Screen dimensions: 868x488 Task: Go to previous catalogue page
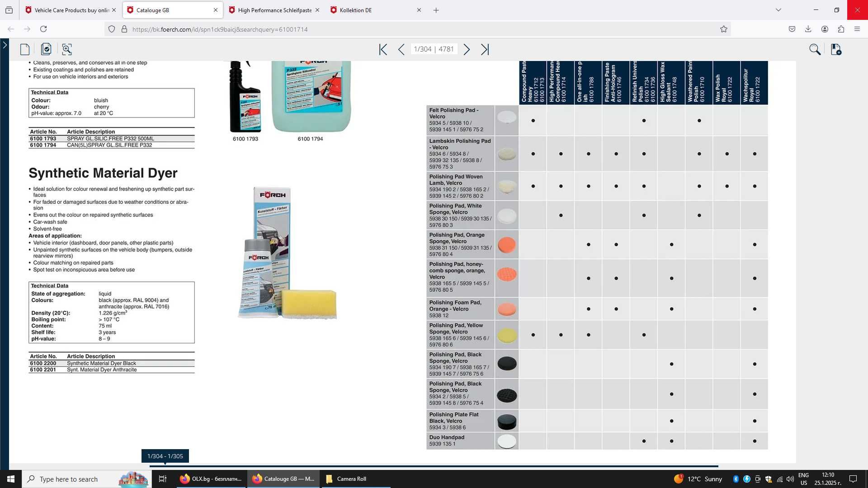tap(401, 49)
